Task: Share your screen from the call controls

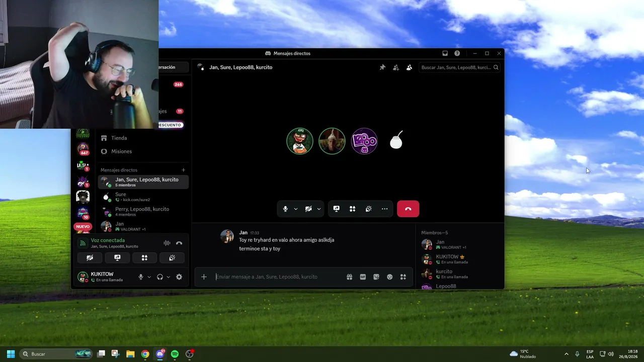Action: click(337, 209)
